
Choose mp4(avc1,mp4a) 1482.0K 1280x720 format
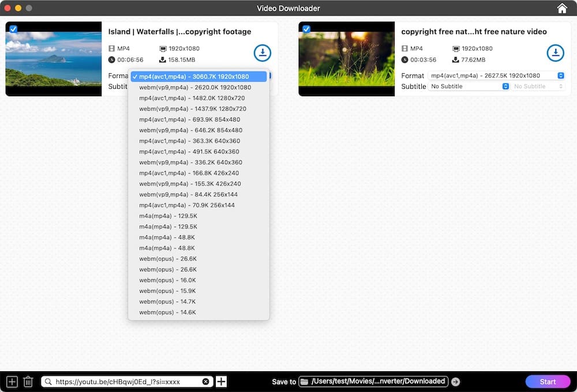[193, 98]
